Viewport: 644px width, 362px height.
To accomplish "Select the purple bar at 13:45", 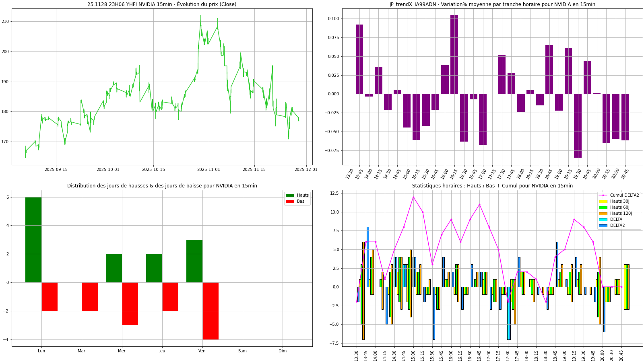I will tap(359, 59).
